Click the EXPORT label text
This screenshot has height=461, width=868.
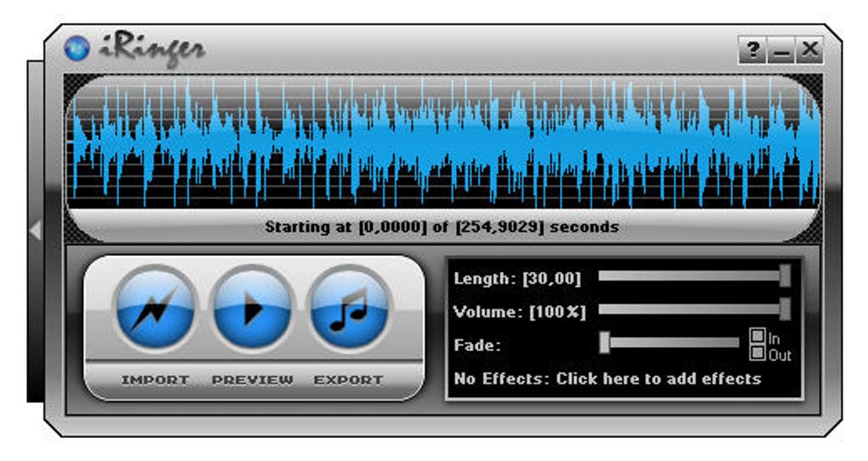348,380
